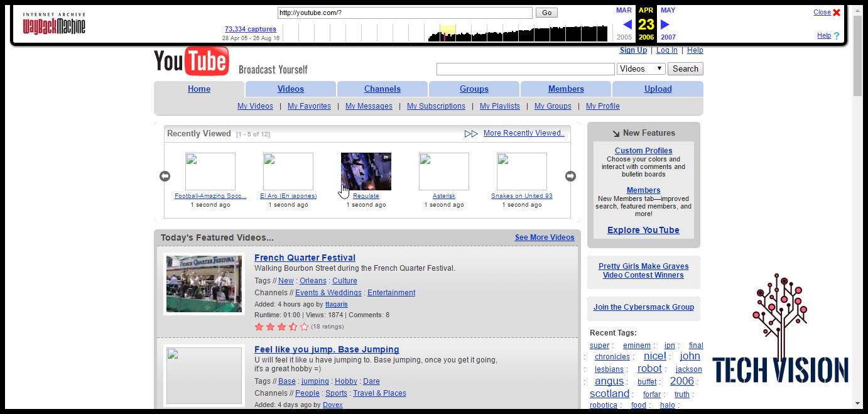Image resolution: width=868 pixels, height=414 pixels.
Task: Click the robot recent tag
Action: pyautogui.click(x=649, y=369)
